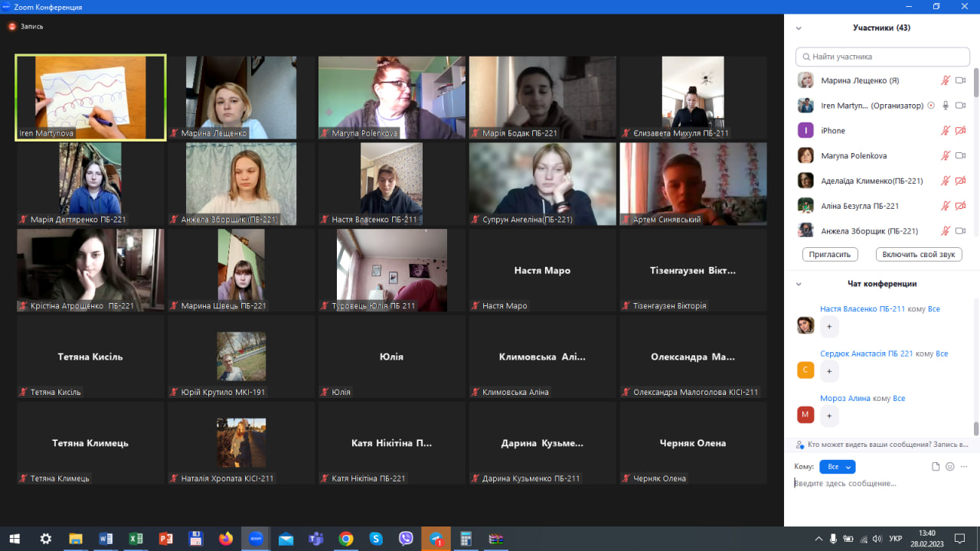Collapse the Чат конференции section chevron

[799, 284]
